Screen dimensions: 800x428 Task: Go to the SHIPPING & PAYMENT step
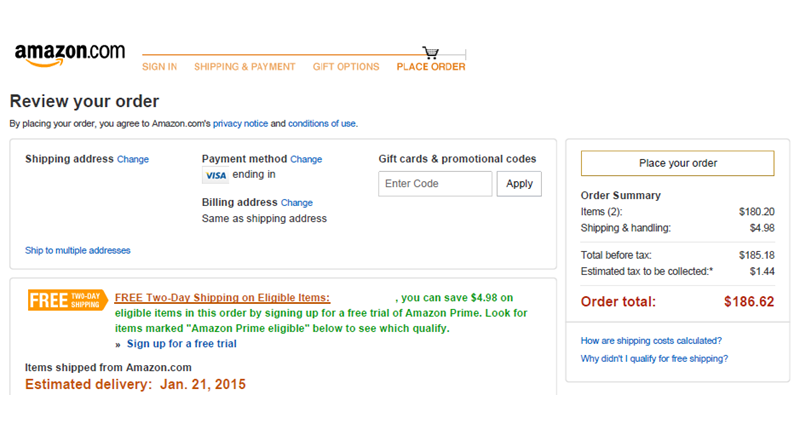[245, 67]
